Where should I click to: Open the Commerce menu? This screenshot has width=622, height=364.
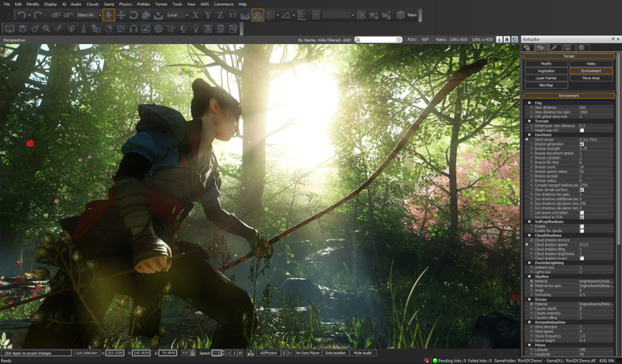click(x=224, y=4)
